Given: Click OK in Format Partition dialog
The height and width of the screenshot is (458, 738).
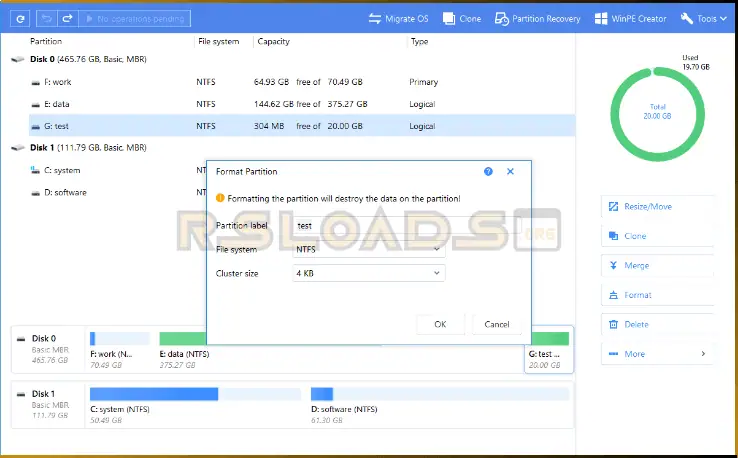Looking at the screenshot, I should (440, 324).
